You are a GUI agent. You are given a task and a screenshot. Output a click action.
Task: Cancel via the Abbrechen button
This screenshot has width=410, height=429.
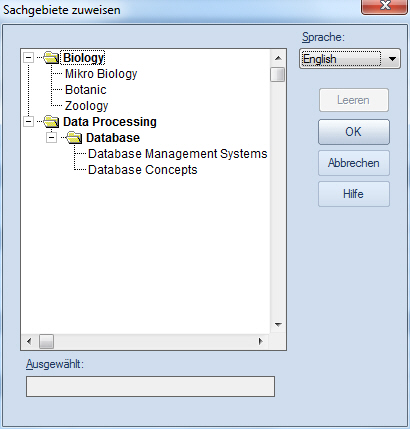[354, 163]
